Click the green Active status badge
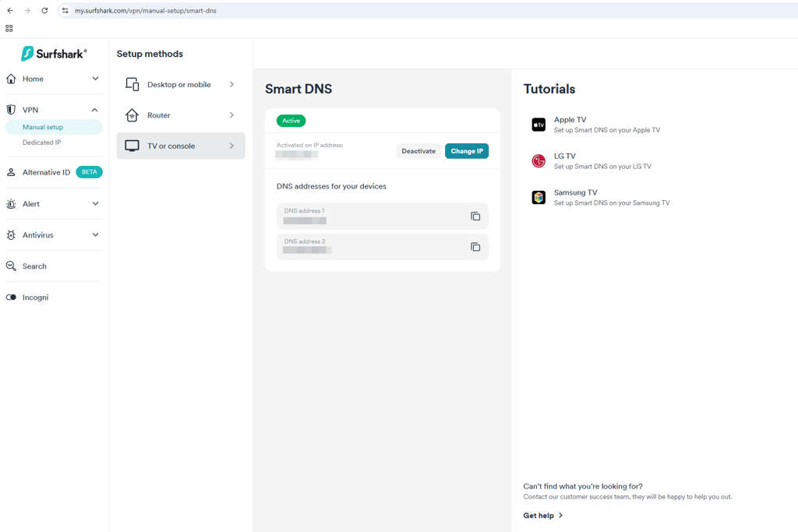 (x=291, y=121)
